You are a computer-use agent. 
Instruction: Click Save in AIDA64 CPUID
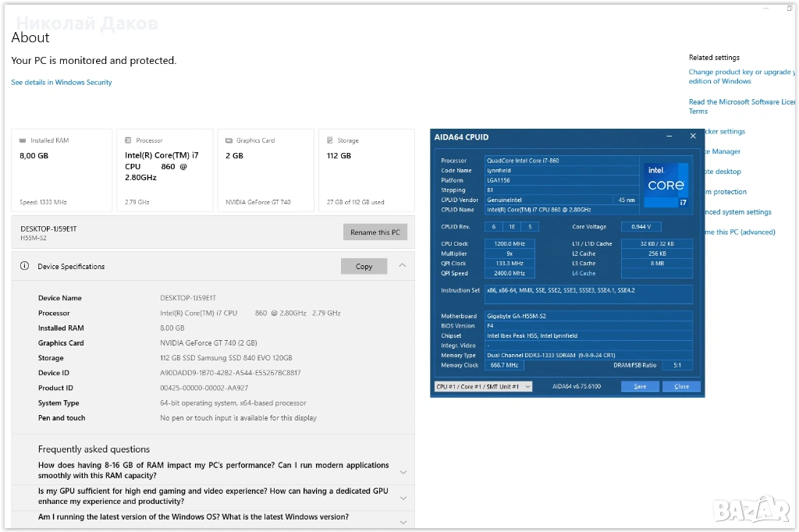tap(640, 387)
